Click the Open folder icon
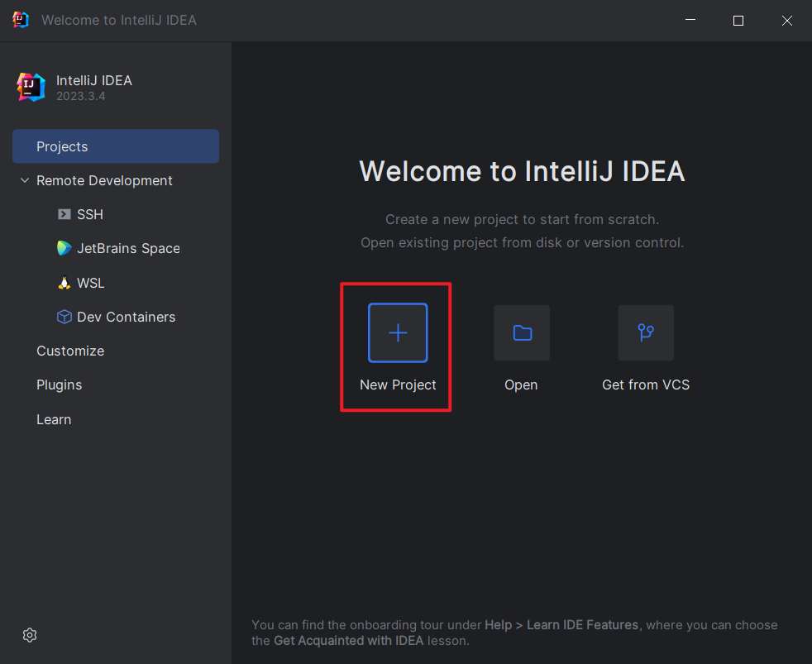The height and width of the screenshot is (664, 812). pyautogui.click(x=522, y=332)
